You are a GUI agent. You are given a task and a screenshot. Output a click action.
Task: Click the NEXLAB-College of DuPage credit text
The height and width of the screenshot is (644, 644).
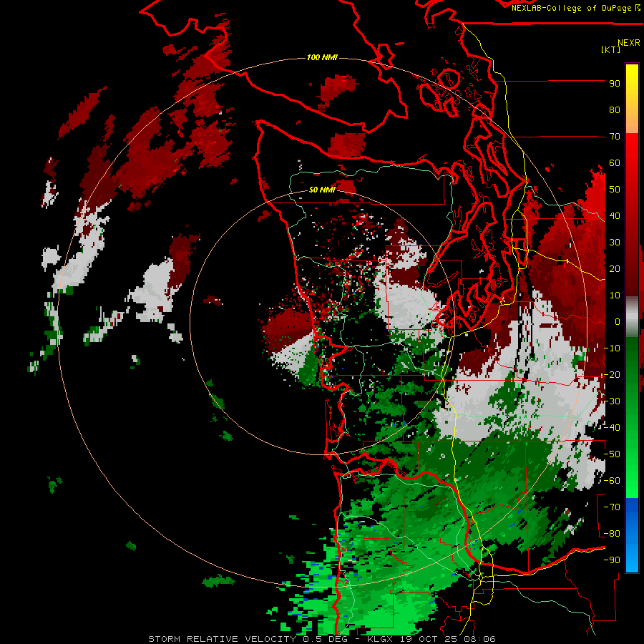point(571,8)
